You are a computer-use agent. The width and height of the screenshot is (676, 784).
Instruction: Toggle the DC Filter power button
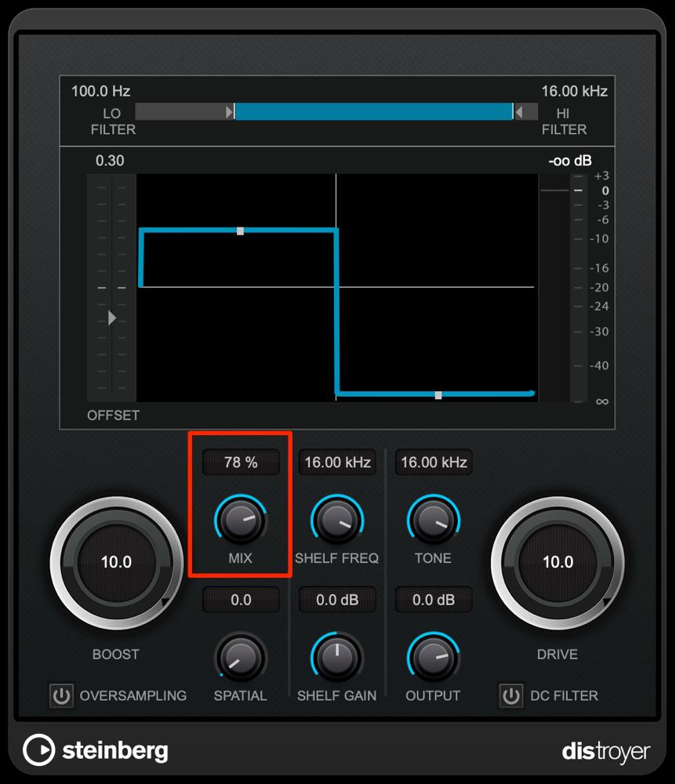[511, 695]
